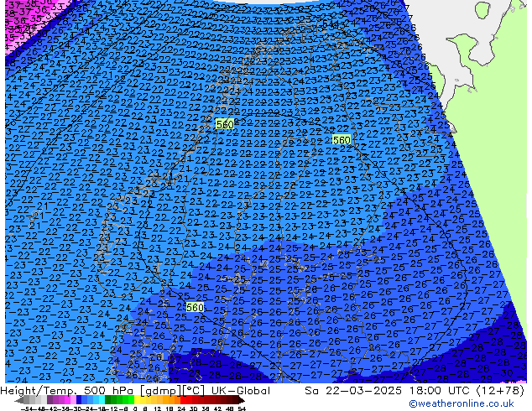This screenshot has width=532, height=411.
Task: Click the temperature color scale legend bar
Action: [x=129, y=400]
